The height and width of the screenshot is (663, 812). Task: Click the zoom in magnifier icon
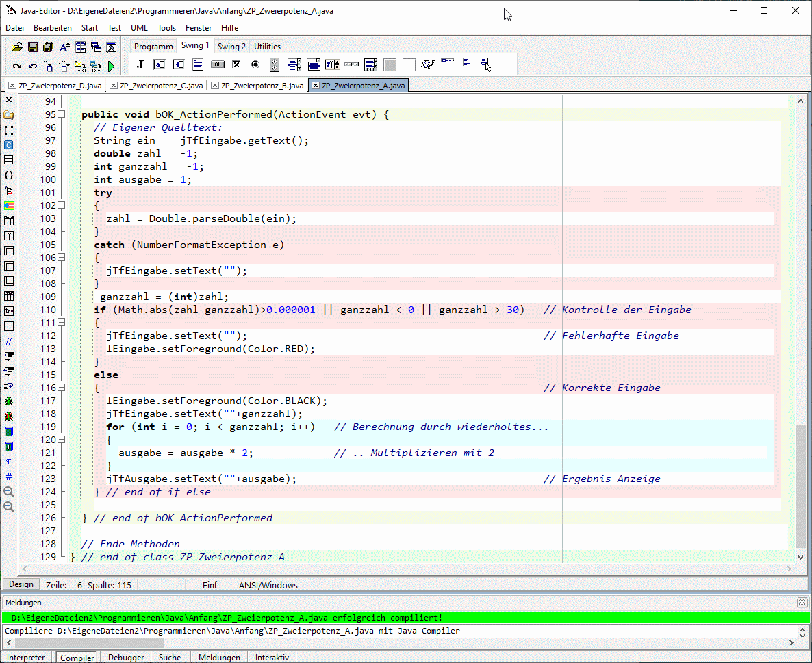tap(9, 491)
